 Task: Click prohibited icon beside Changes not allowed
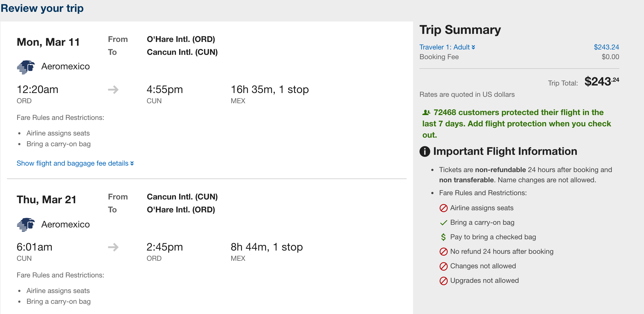click(443, 266)
